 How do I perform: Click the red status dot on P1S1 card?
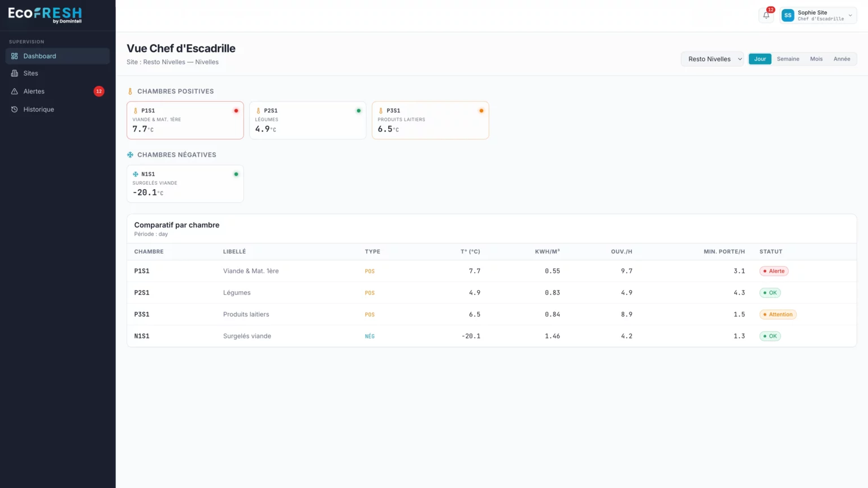[236, 111]
